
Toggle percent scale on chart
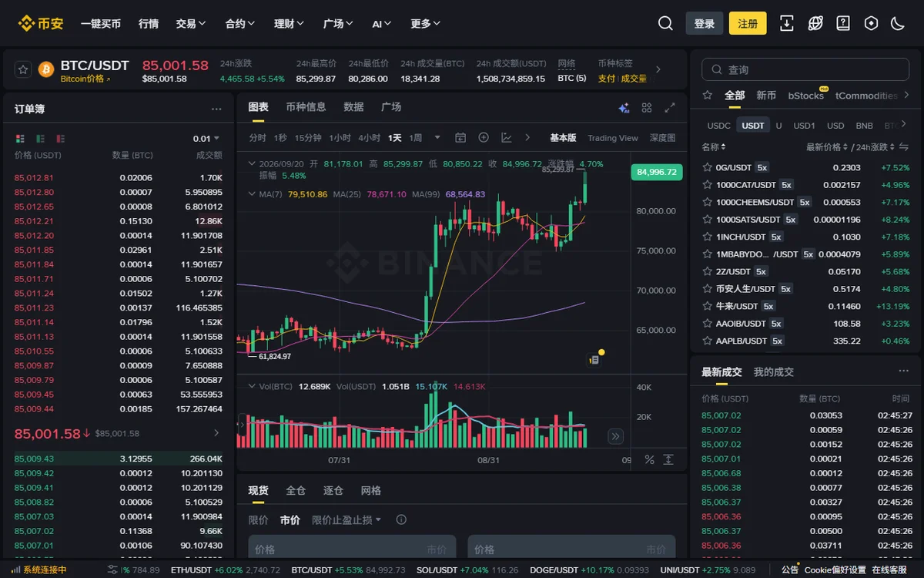pos(649,459)
